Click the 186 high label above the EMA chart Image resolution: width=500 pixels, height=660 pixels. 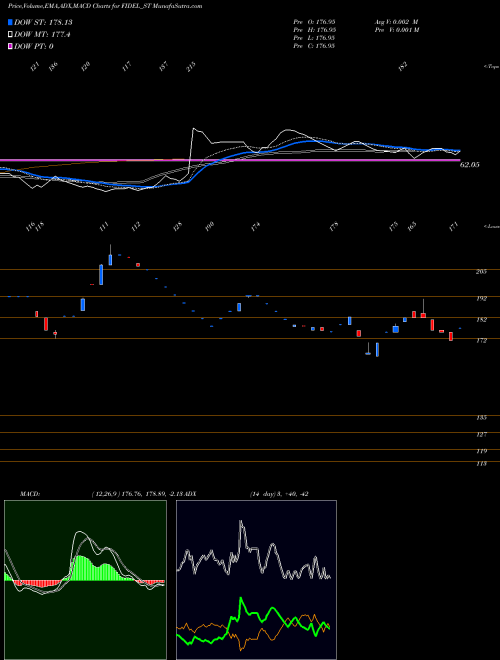pos(53,67)
